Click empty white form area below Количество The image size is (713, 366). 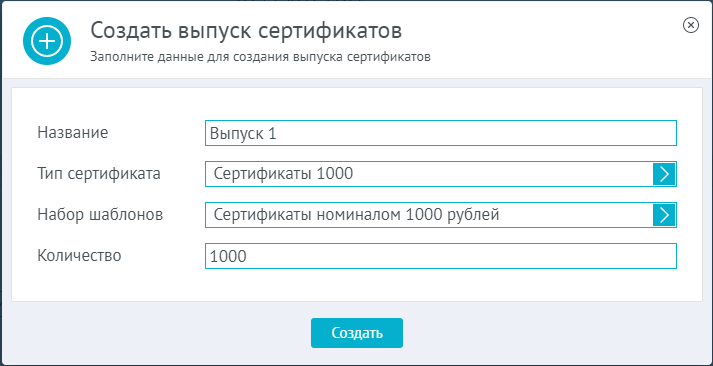[x=356, y=285]
